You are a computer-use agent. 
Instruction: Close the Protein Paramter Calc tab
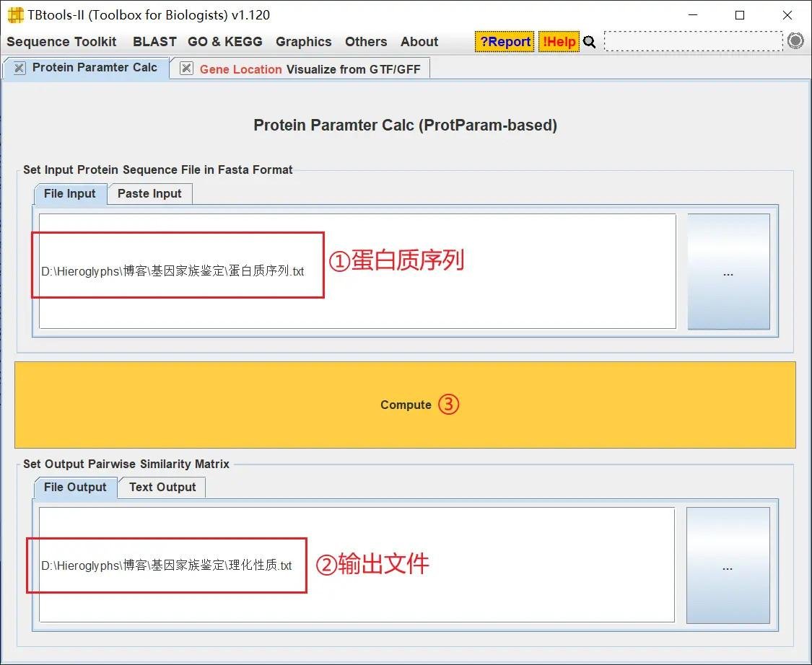click(19, 68)
